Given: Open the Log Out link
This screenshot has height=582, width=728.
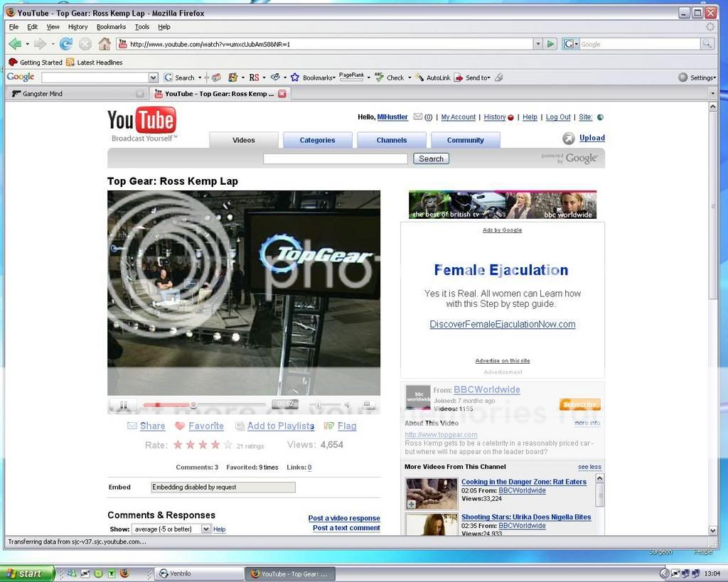Looking at the screenshot, I should [558, 117].
